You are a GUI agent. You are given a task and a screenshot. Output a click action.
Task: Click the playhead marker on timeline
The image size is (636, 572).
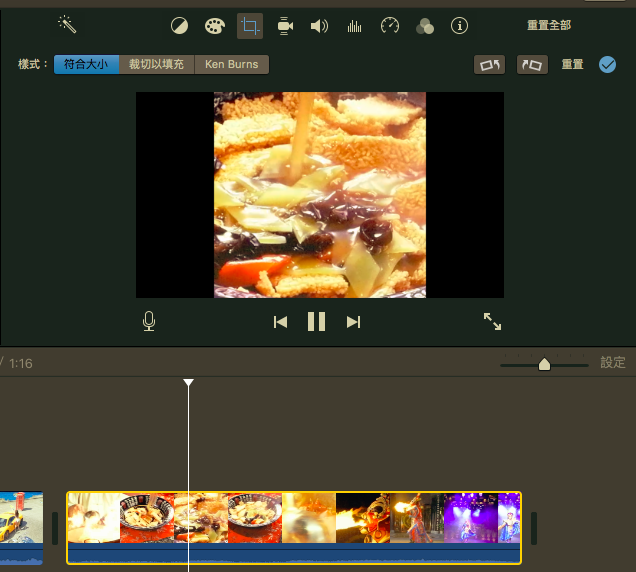(x=188, y=382)
